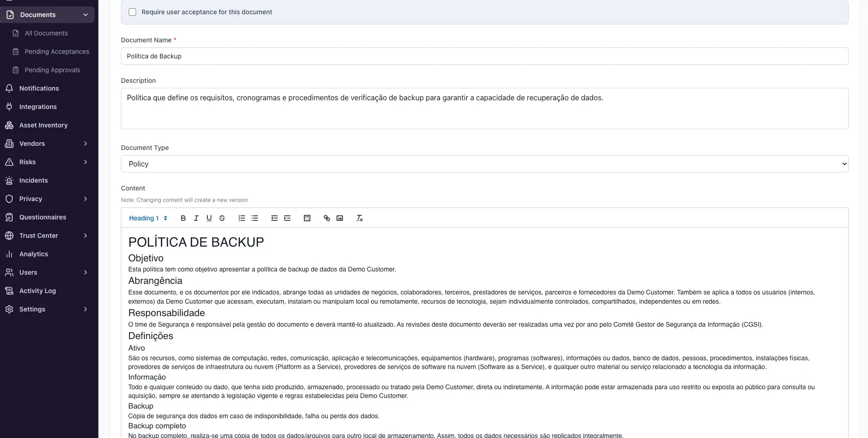Increase indent in editor toolbar
This screenshot has width=868, height=438.
tap(287, 218)
